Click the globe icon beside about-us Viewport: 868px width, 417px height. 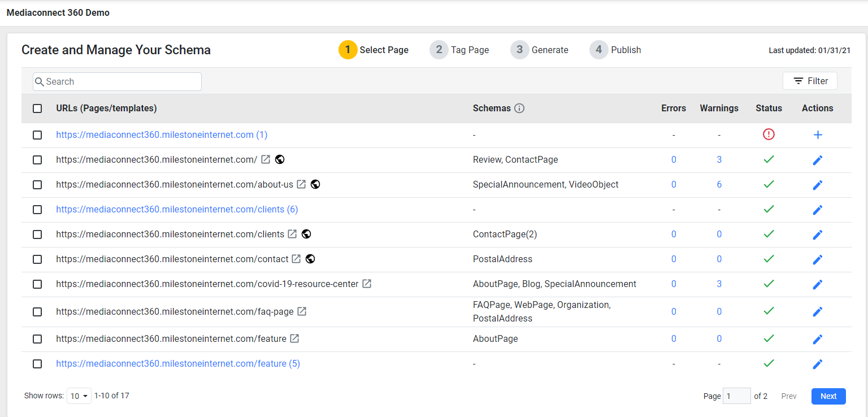(x=315, y=184)
